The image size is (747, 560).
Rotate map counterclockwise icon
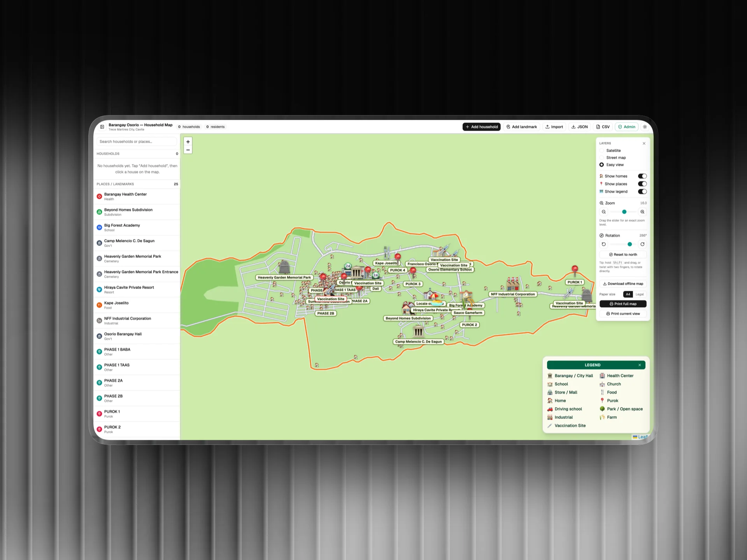coord(604,244)
